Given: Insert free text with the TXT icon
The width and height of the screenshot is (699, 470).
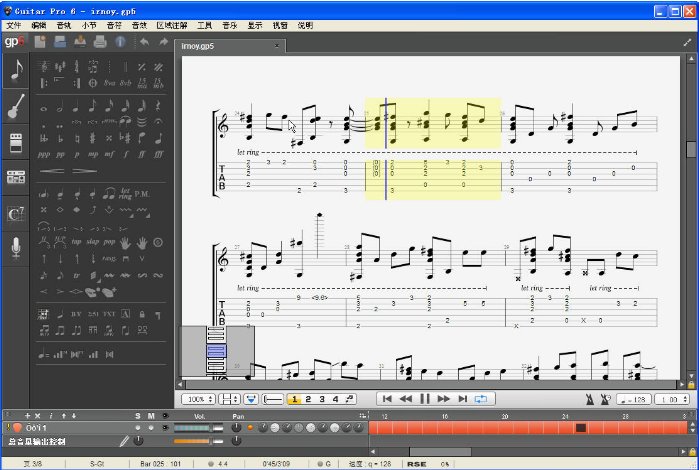Looking at the screenshot, I should (x=109, y=314).
